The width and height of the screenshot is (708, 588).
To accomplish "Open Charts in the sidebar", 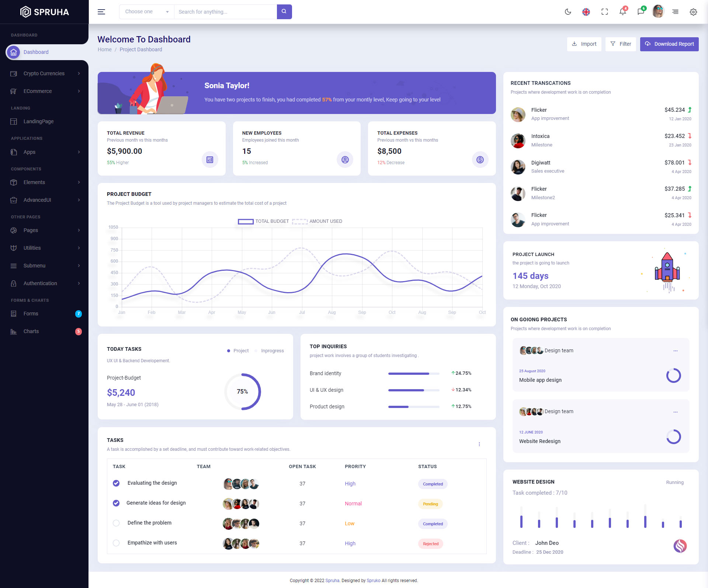I will pyautogui.click(x=31, y=331).
